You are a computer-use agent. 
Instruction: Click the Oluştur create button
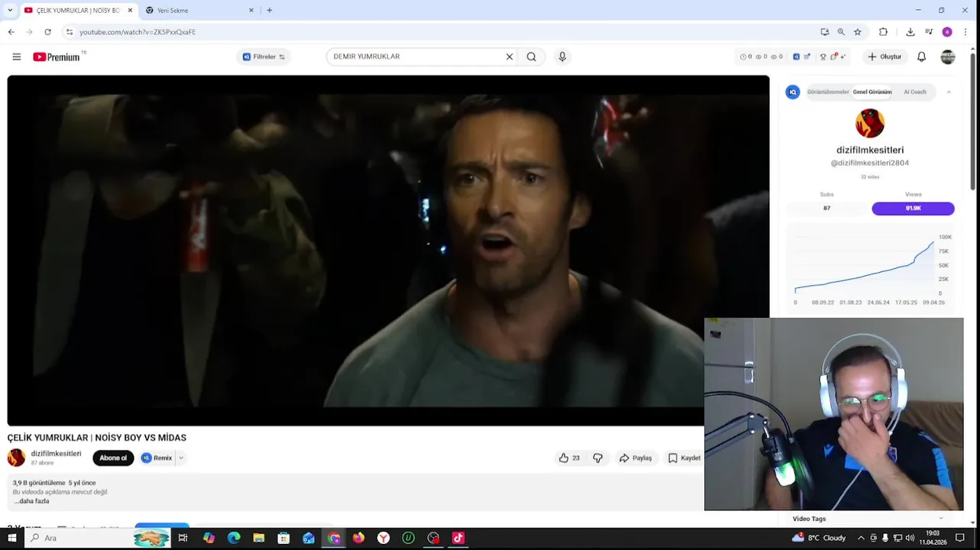pos(885,57)
